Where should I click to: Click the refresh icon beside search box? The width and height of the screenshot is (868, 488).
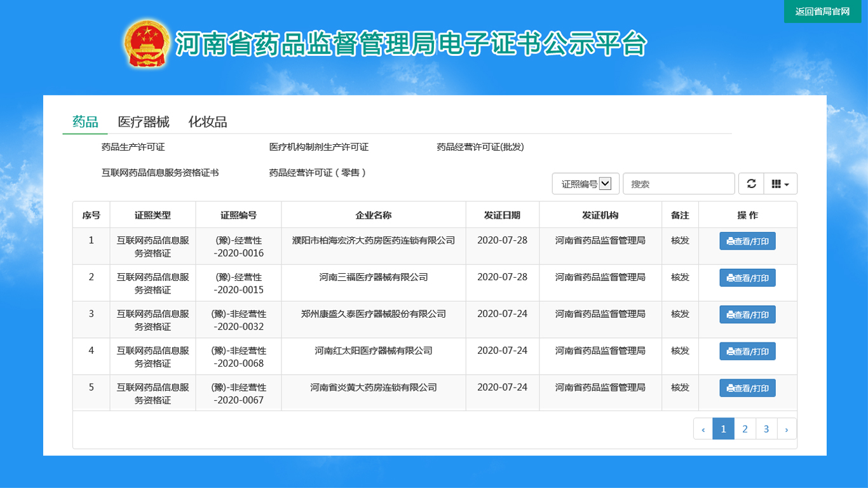(x=751, y=184)
